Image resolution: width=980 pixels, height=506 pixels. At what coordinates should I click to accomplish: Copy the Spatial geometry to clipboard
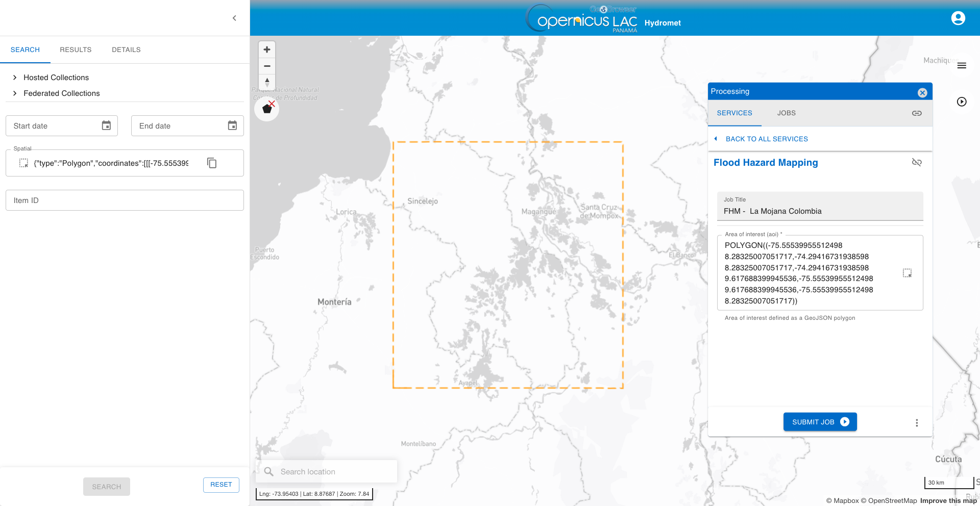212,163
